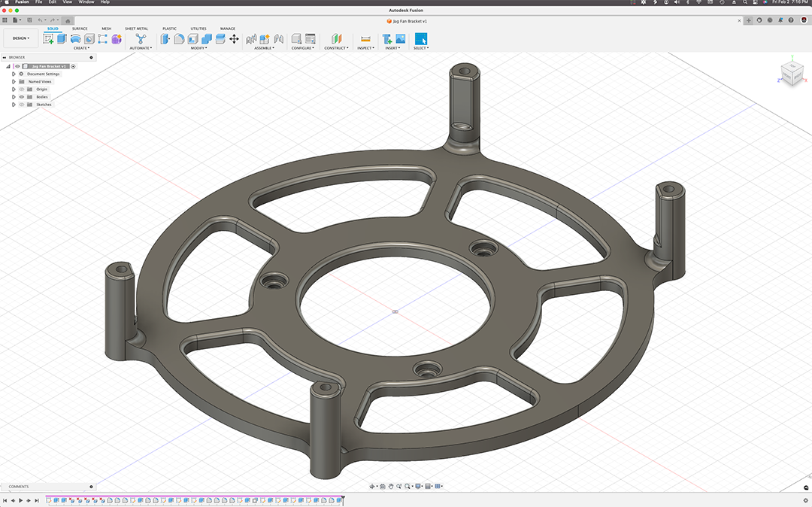The height and width of the screenshot is (507, 812).
Task: Switch to the Sheet Metal tab
Action: pos(136,29)
